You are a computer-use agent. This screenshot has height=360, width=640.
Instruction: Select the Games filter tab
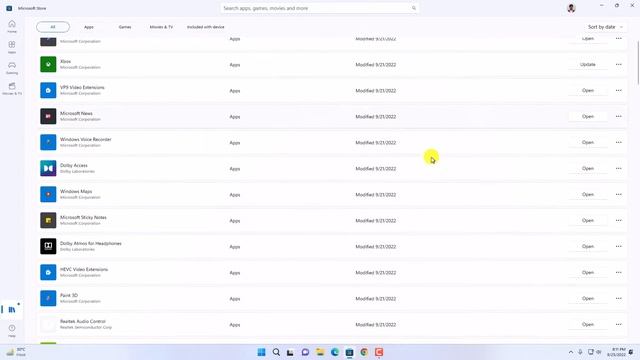pyautogui.click(x=125, y=27)
